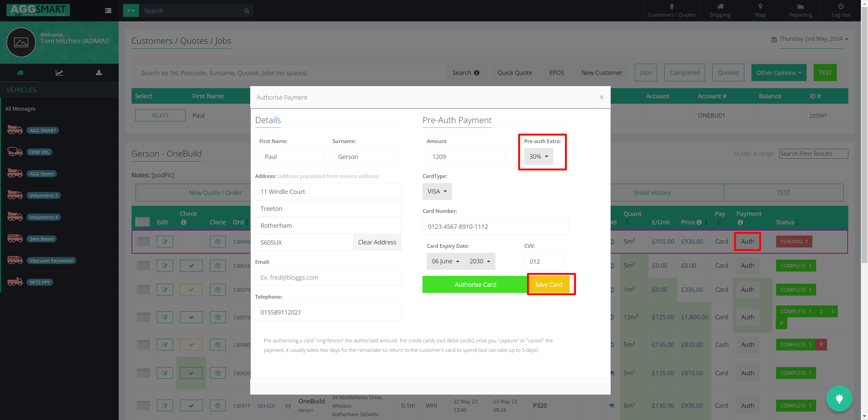868x420 pixels.
Task: Open the Pre-auth Extra 30% dropdown
Action: (x=538, y=157)
